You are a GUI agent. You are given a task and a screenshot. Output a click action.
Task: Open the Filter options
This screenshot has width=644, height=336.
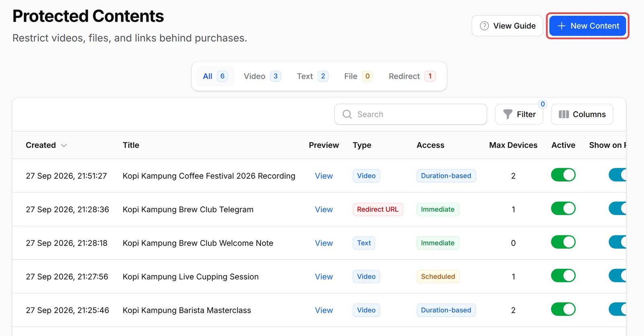click(x=519, y=114)
